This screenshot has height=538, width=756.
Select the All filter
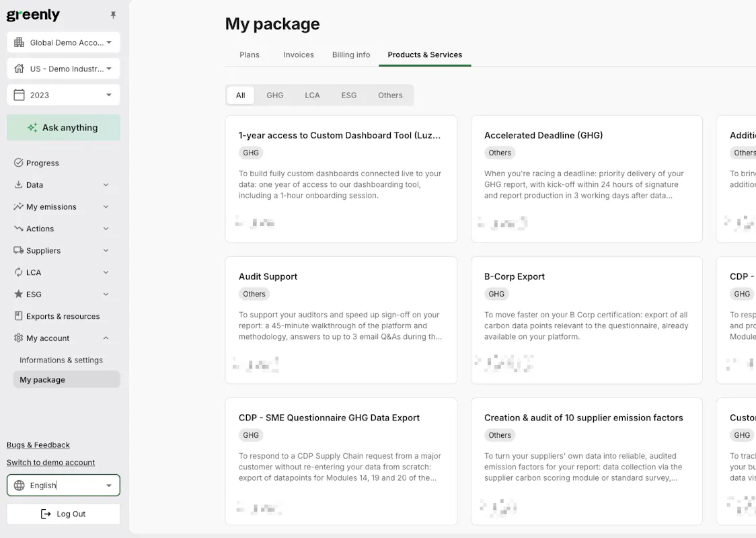[241, 95]
